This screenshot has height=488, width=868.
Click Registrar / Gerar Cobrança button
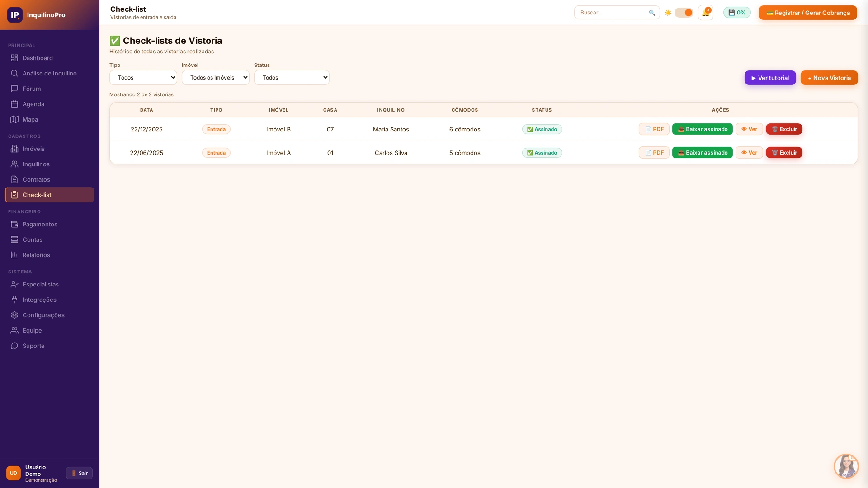tap(808, 13)
